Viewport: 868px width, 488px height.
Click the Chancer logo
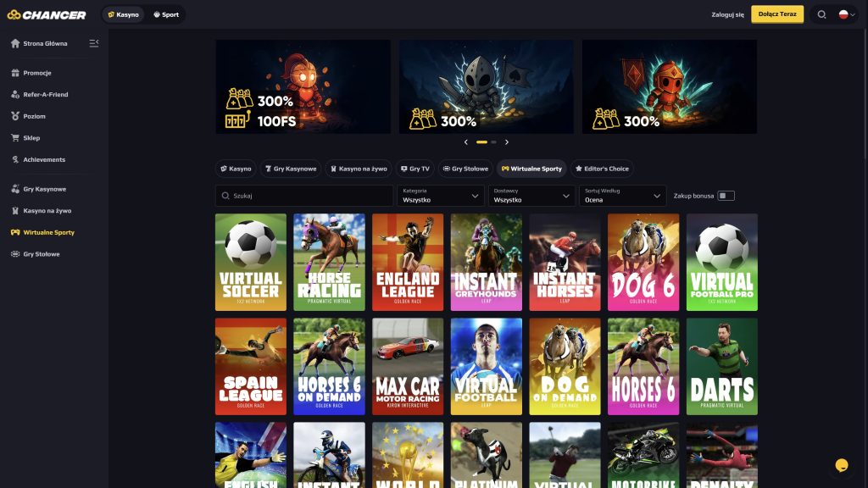[47, 14]
